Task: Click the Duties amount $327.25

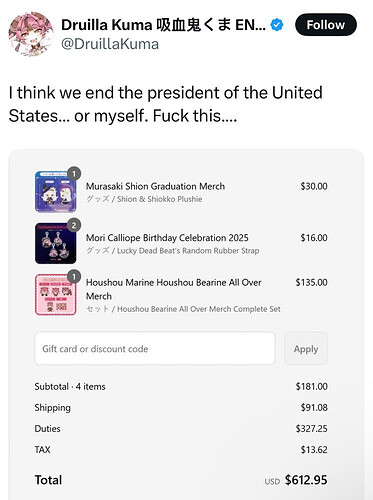Action: click(x=311, y=428)
